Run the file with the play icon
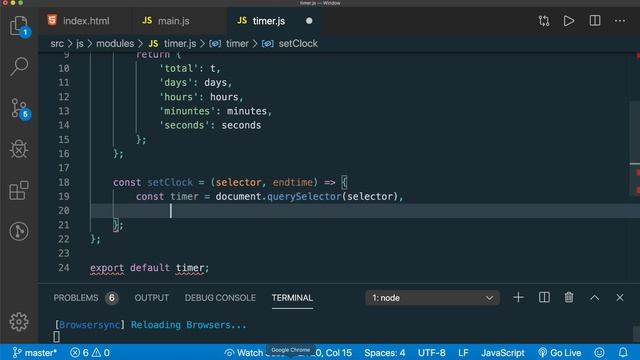 pyautogui.click(x=569, y=21)
